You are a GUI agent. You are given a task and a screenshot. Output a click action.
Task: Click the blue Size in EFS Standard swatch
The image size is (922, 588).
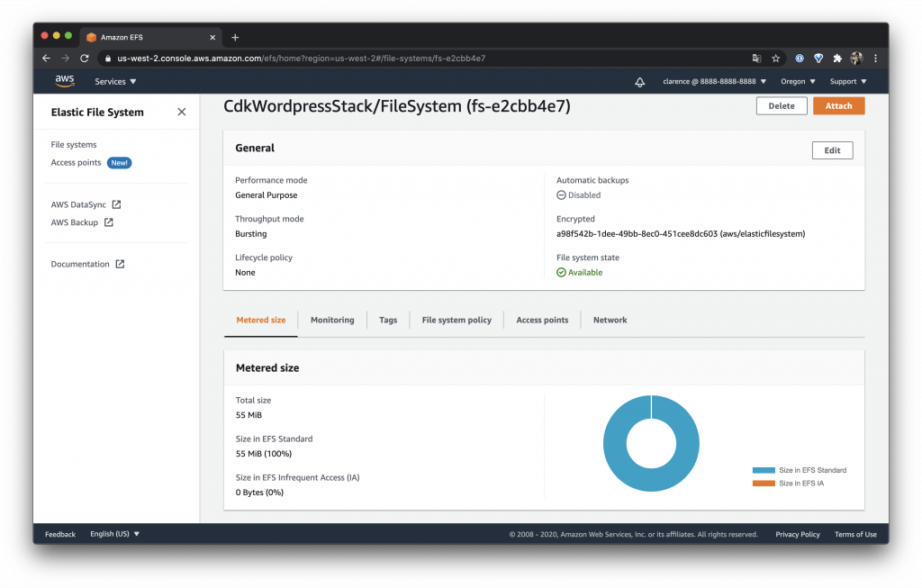coord(764,470)
